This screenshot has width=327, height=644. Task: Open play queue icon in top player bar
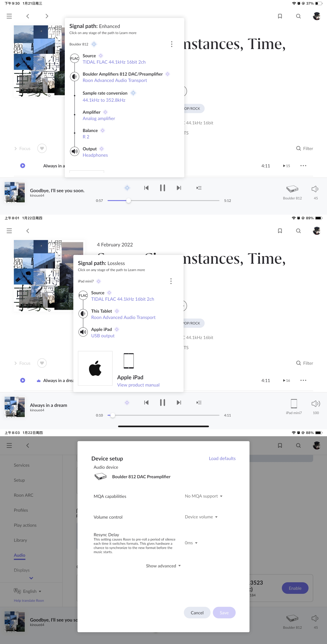pyautogui.click(x=199, y=188)
